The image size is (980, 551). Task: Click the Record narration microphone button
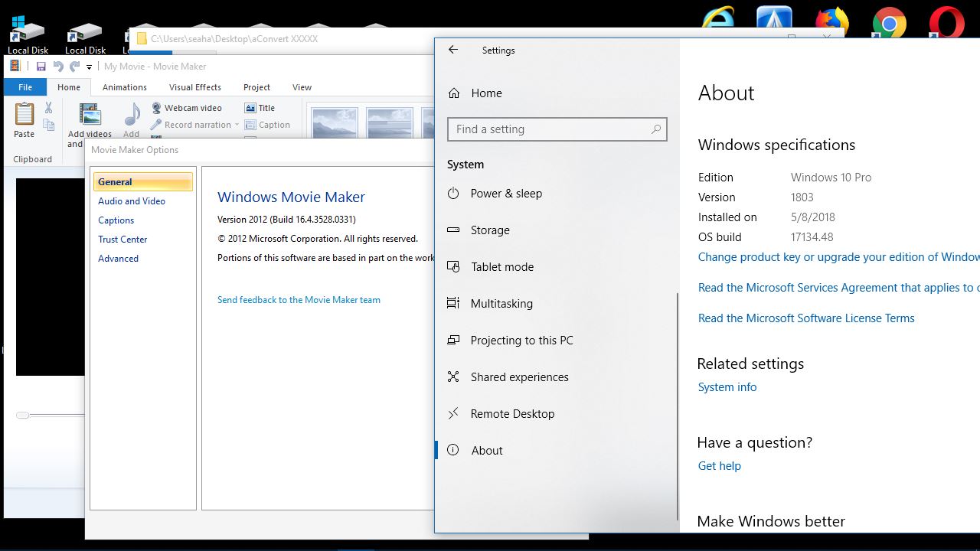coord(191,125)
